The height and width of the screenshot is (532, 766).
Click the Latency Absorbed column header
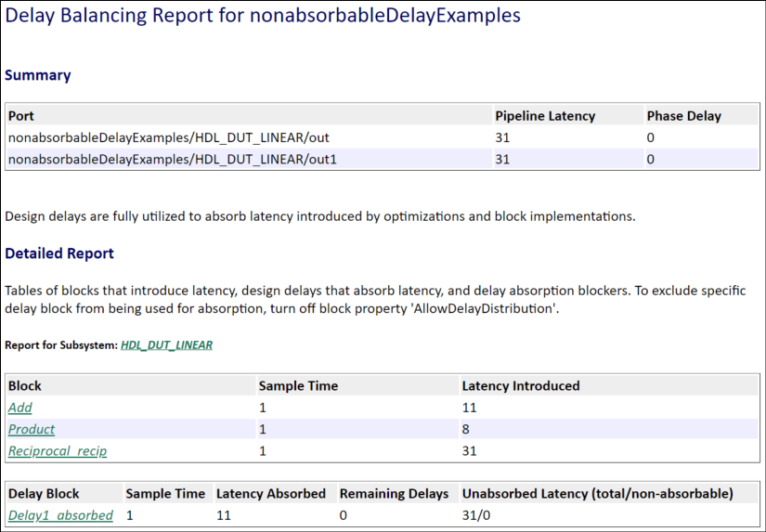click(271, 494)
